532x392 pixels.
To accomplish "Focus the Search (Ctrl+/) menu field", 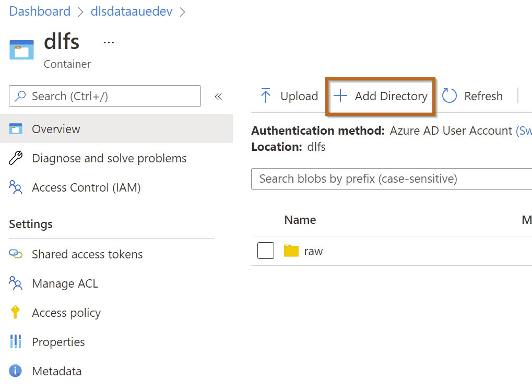I will (x=105, y=97).
